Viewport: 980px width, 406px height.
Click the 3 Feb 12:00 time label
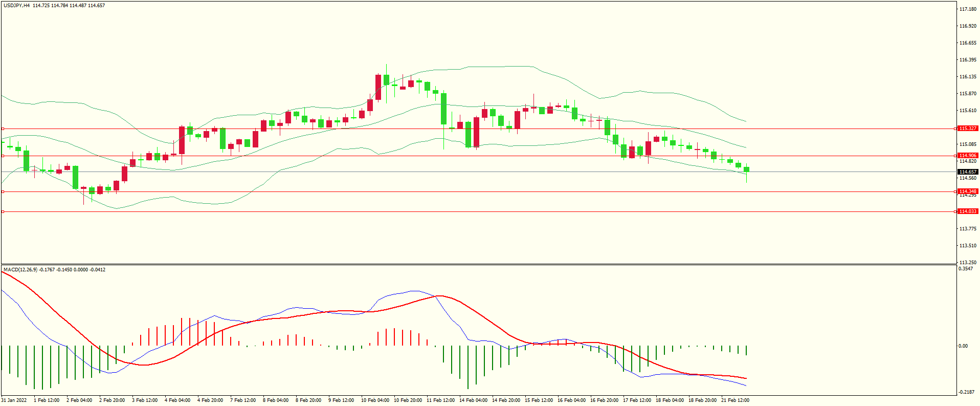pyautogui.click(x=145, y=400)
